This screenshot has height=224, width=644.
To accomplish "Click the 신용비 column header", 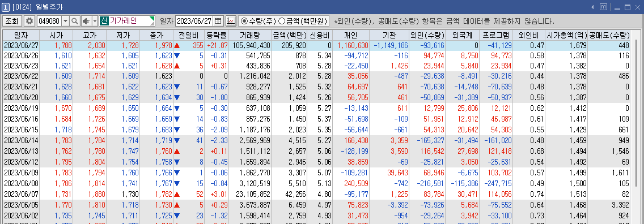I will click(320, 35).
